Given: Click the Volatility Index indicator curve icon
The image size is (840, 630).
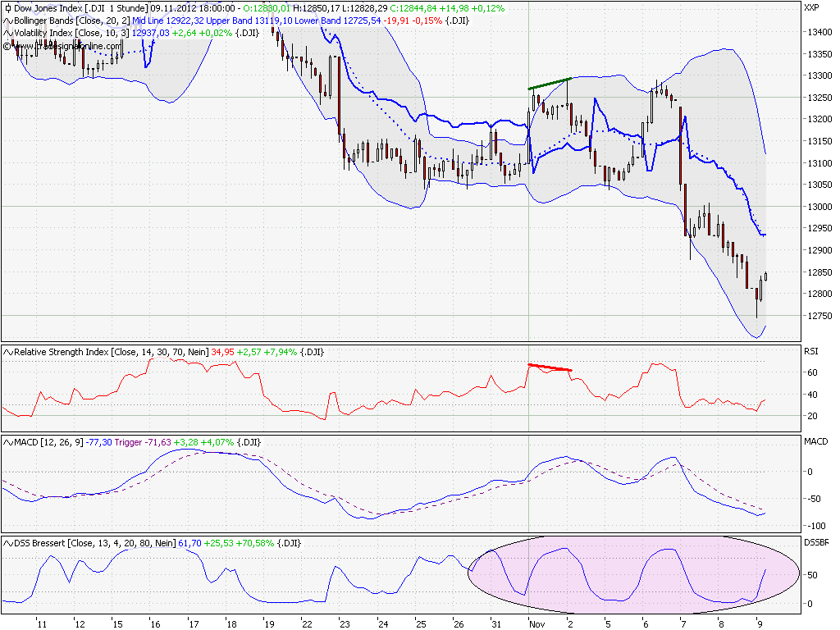Looking at the screenshot, I should pos(7,34).
